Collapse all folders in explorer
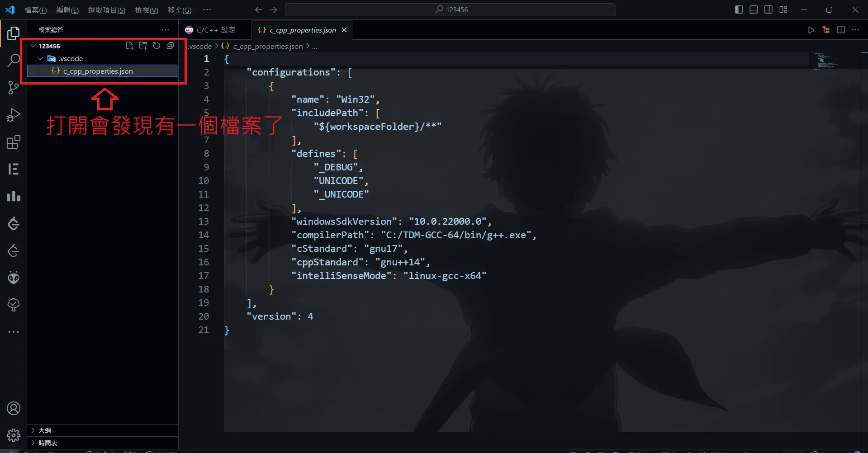868x453 pixels. (x=170, y=46)
